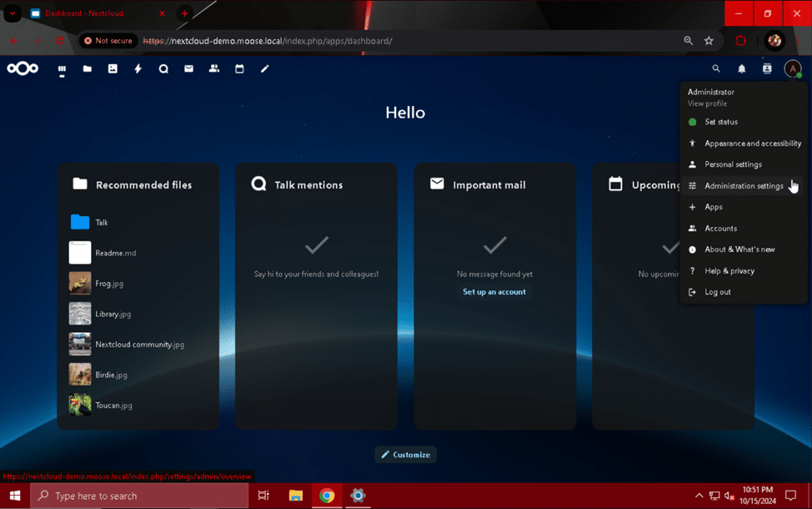Open Accounts from the user menu
This screenshot has width=812, height=509.
744,228
